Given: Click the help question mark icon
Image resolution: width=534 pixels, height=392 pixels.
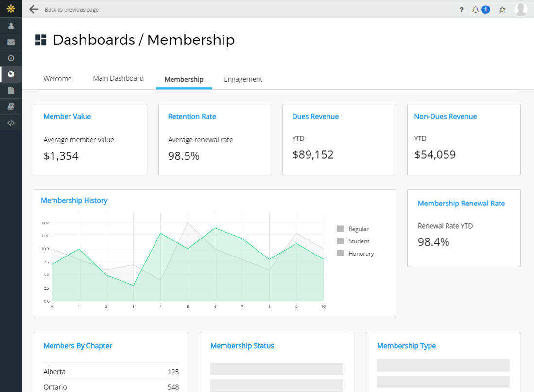Looking at the screenshot, I should tap(461, 10).
